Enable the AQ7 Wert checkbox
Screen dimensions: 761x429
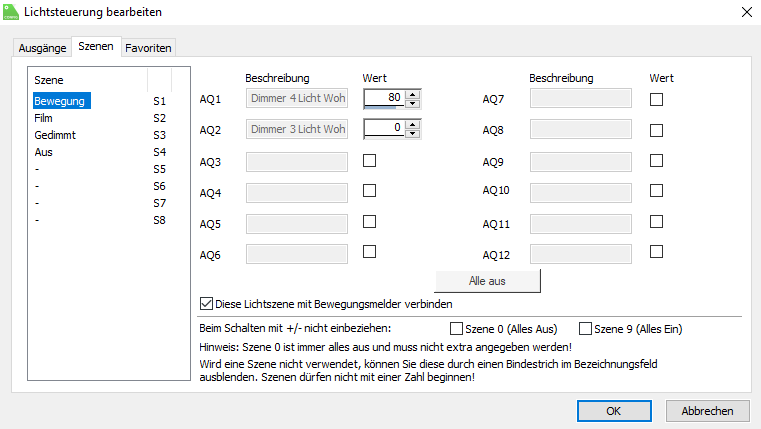[657, 99]
